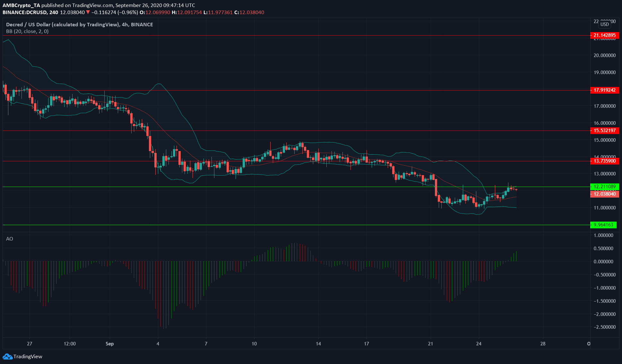Click the Sep date marker on time axis

click(x=110, y=344)
